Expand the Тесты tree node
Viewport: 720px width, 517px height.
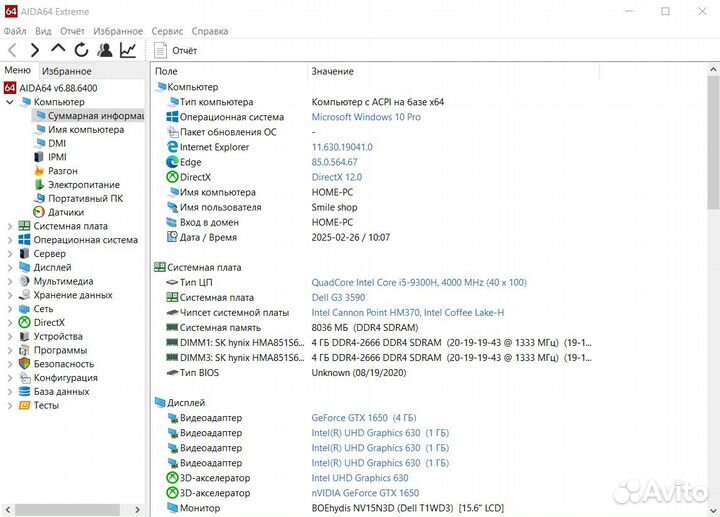click(10, 405)
